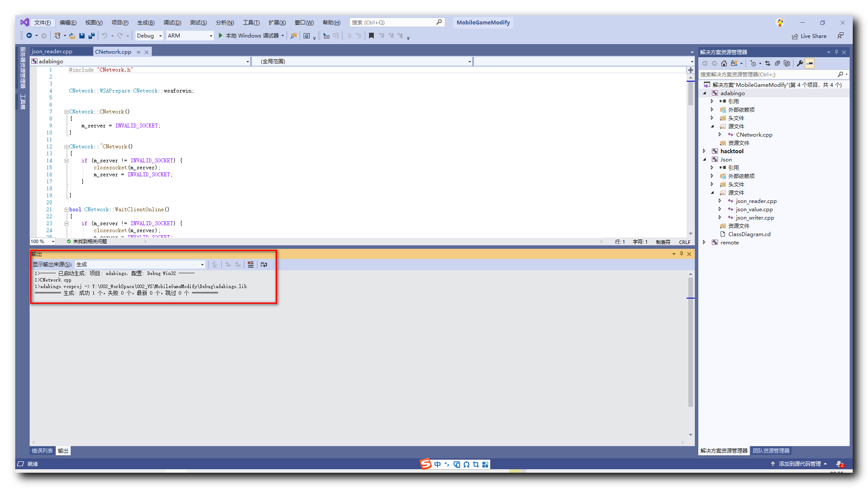
Task: Click the notifications bell in status bar
Action: (839, 464)
